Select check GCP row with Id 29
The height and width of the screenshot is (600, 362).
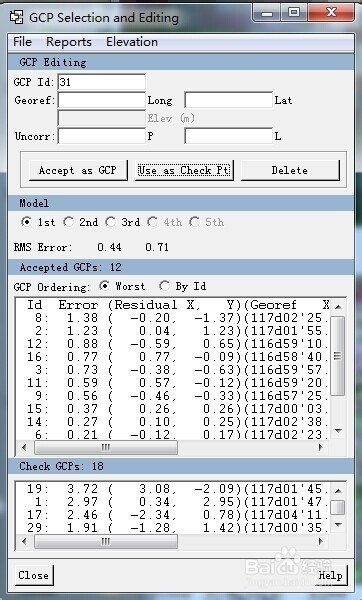click(173, 528)
